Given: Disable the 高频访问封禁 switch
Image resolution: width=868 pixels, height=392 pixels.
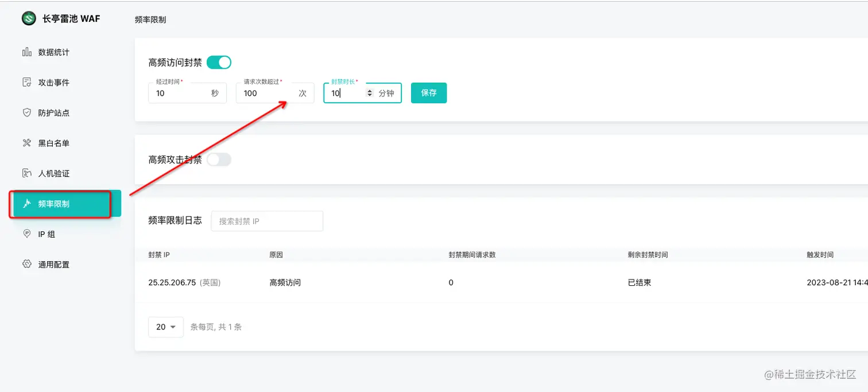Looking at the screenshot, I should (219, 63).
